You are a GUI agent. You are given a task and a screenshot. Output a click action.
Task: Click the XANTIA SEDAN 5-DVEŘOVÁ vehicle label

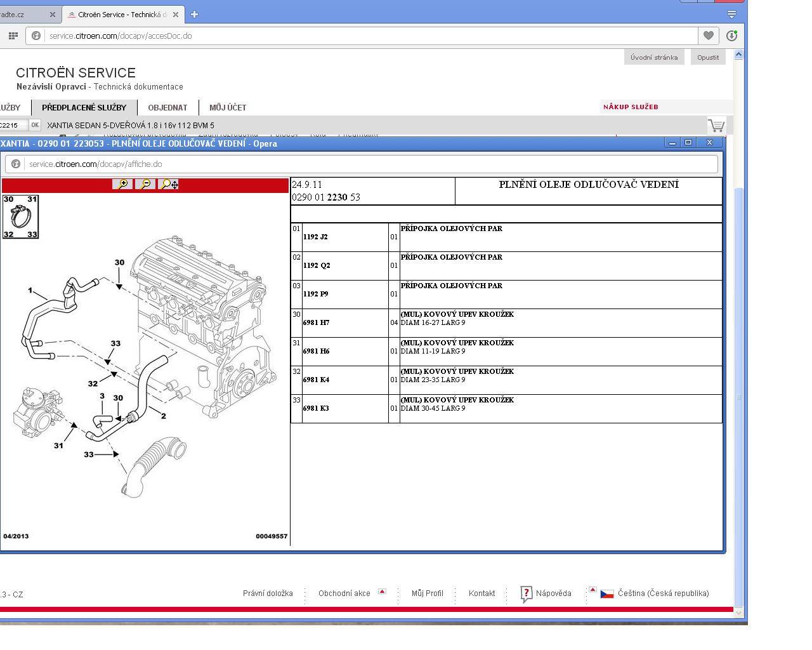pos(131,125)
